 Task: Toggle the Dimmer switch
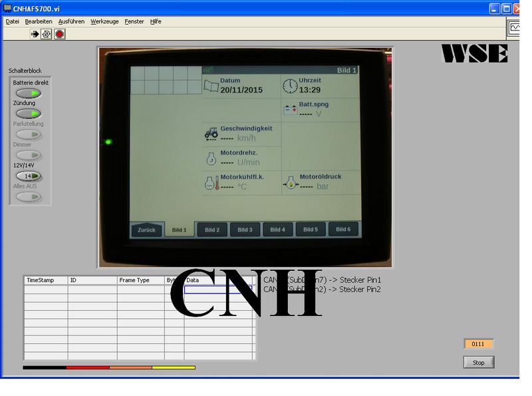[x=29, y=155]
